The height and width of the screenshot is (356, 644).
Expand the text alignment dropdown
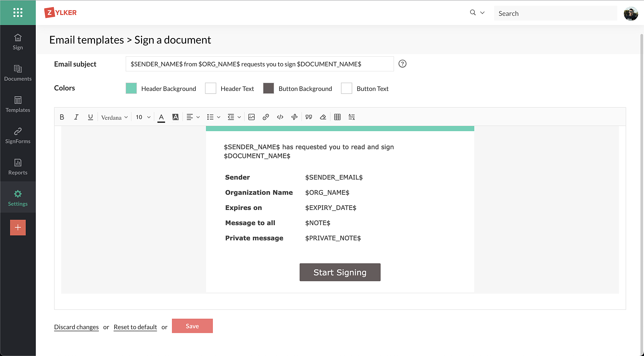pos(193,117)
